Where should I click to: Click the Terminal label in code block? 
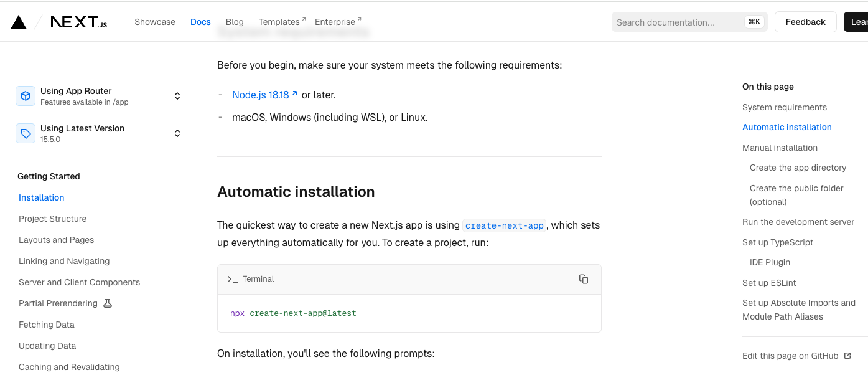tap(258, 279)
